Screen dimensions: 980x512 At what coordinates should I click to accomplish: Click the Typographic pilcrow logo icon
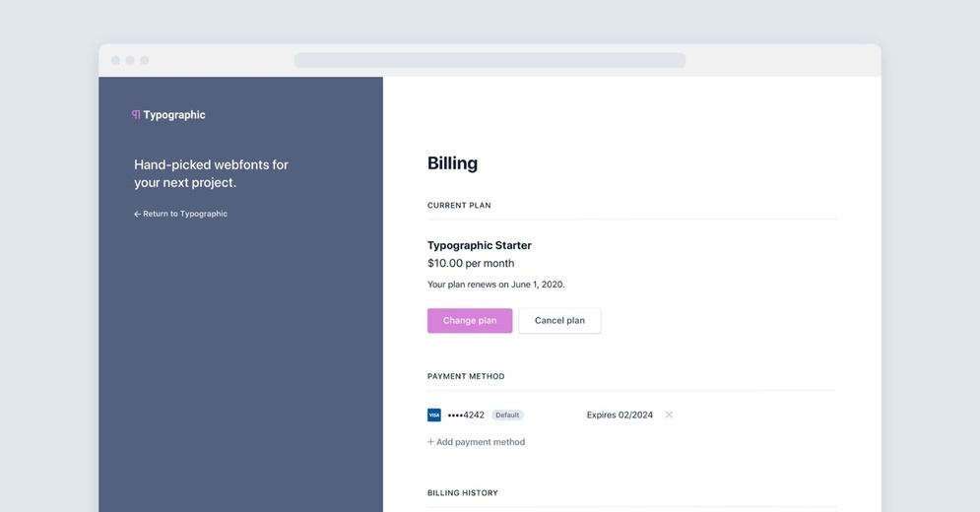[x=136, y=114]
